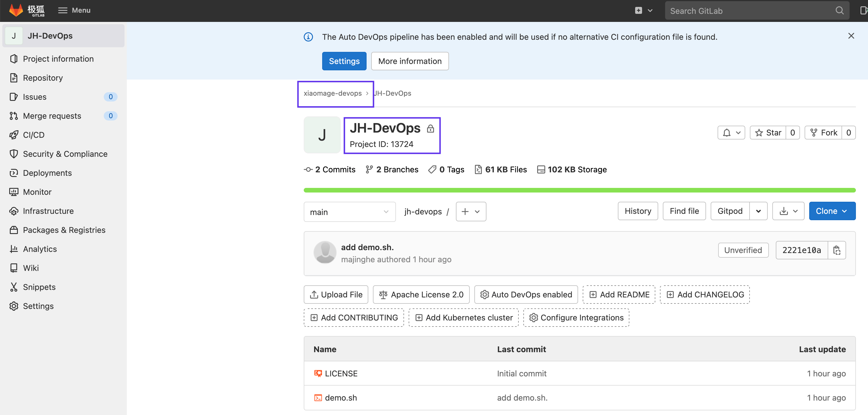Copy commit SHA clipboard icon
Viewport: 868px width, 415px height.
[x=837, y=250]
